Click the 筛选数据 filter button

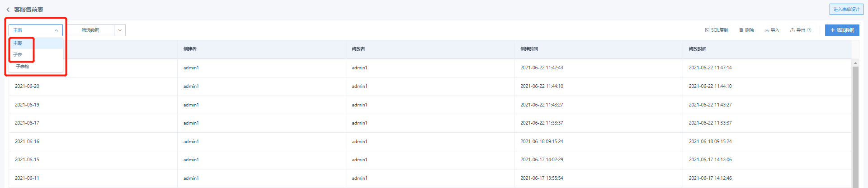tap(90, 30)
